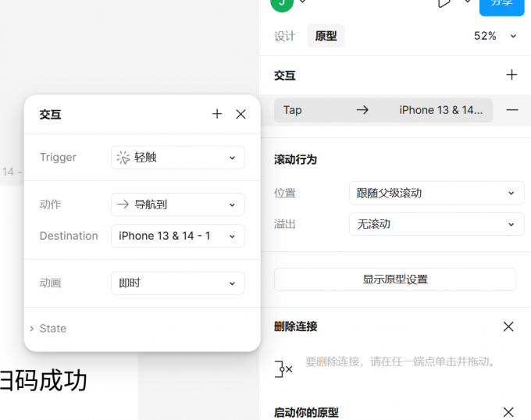Click the blue 分享 button
The image size is (531, 420).
501,5
